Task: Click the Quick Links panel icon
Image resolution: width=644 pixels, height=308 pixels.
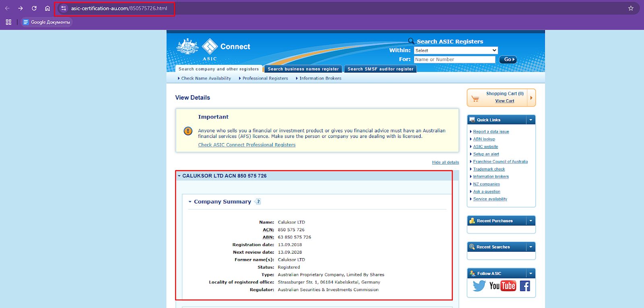Action: pyautogui.click(x=472, y=120)
